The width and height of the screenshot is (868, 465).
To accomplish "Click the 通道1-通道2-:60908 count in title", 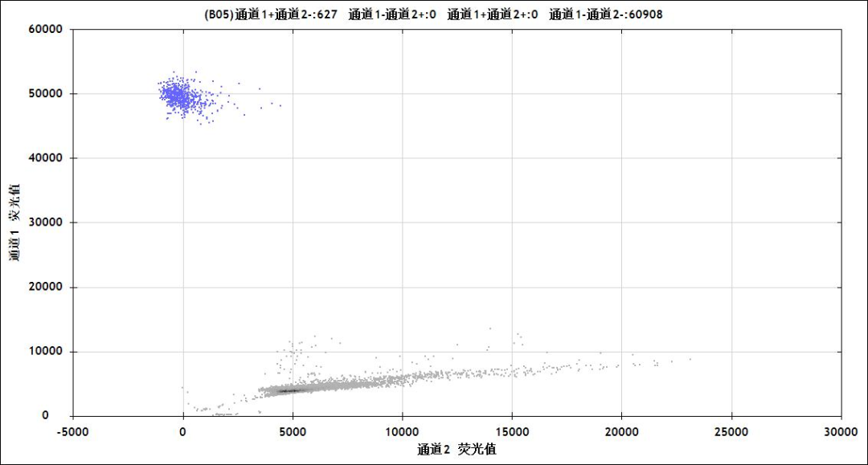I will click(605, 14).
